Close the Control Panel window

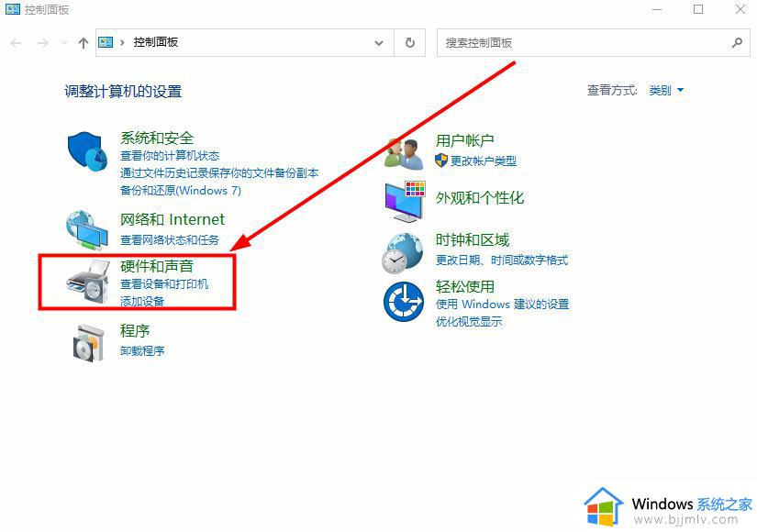(x=740, y=9)
